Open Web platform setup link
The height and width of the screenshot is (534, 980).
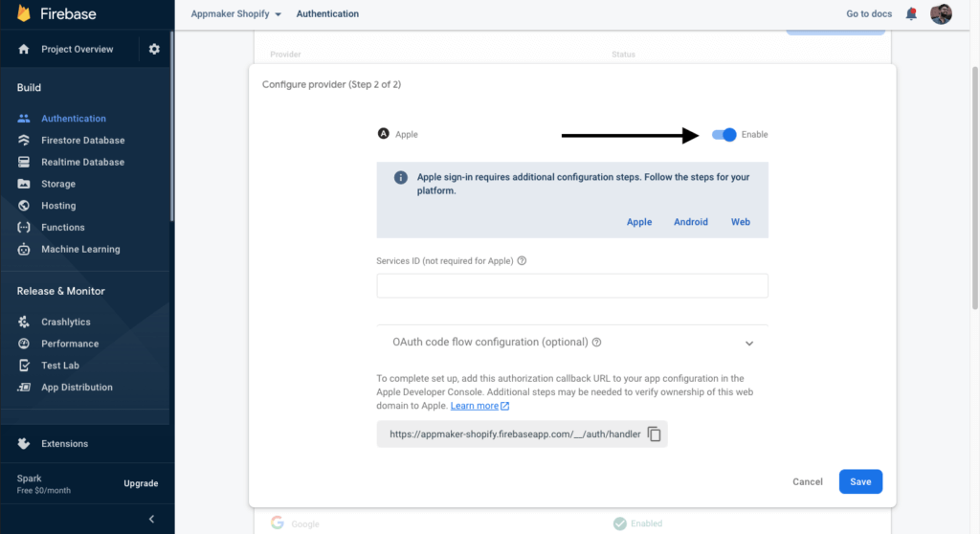point(741,222)
